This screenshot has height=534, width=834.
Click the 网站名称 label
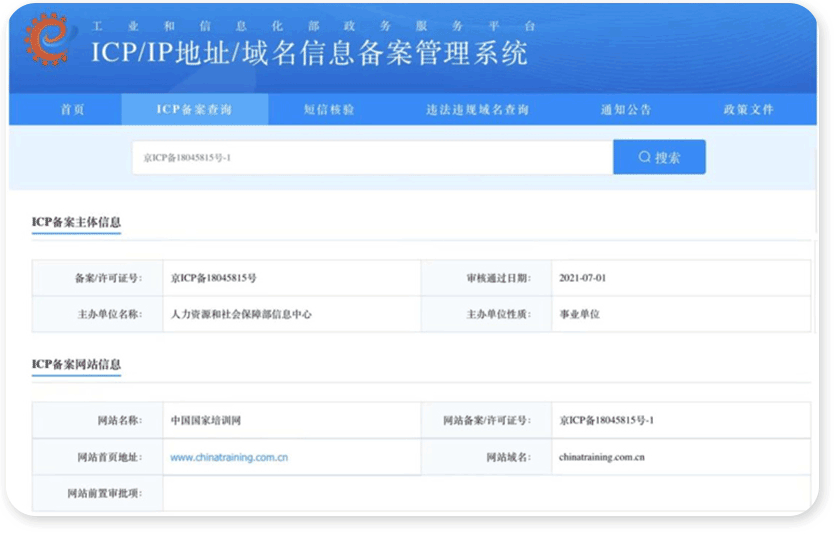click(x=120, y=421)
